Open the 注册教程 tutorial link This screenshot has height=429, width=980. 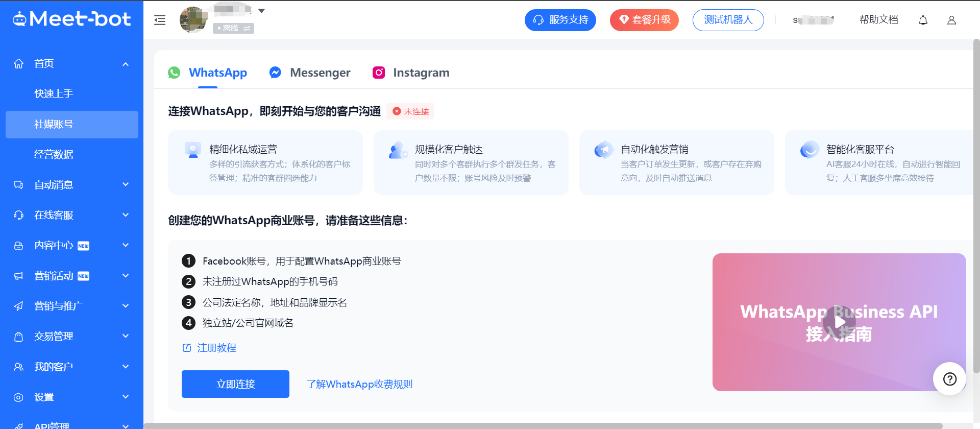click(209, 348)
